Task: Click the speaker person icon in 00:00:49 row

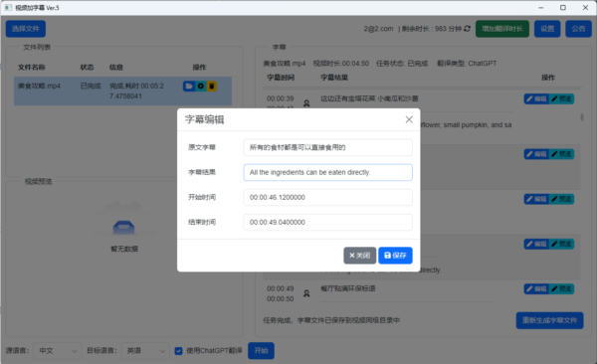Action: click(x=306, y=293)
